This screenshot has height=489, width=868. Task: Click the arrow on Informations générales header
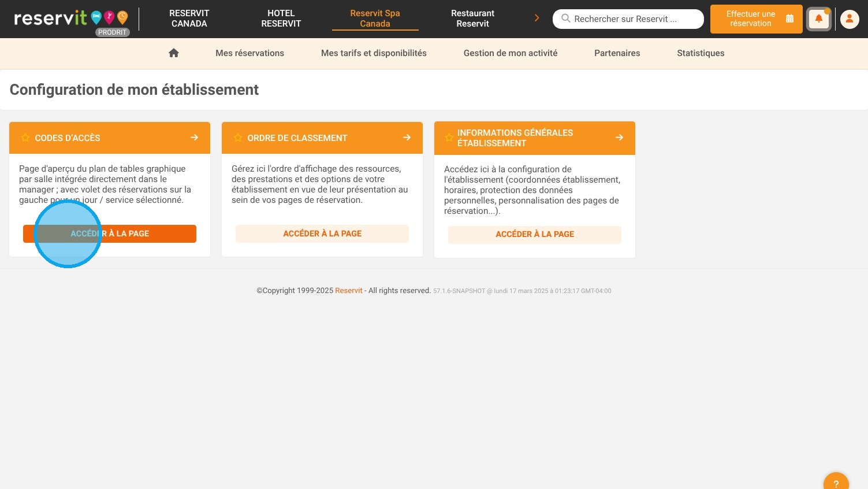point(619,138)
